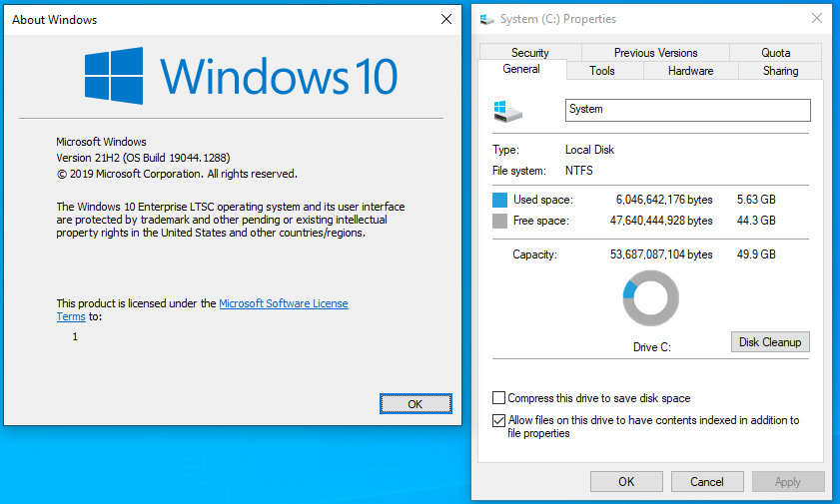Click the '47,640,444,928 bytes' free space value
Screen dimensions: 840x504
click(661, 221)
